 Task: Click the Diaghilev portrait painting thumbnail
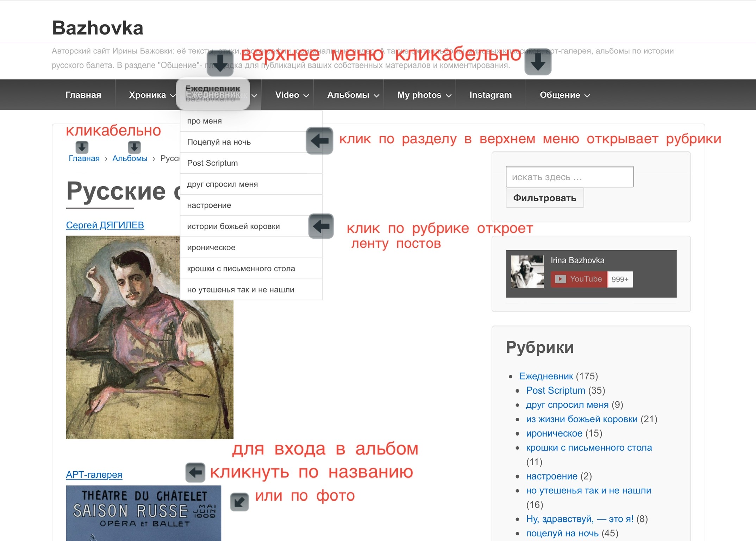click(150, 337)
